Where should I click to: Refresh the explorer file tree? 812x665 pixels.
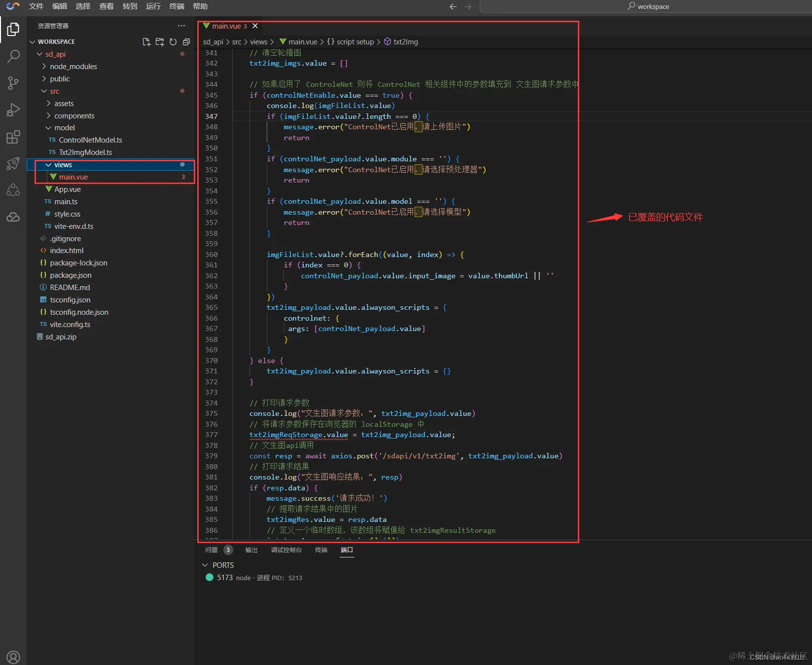coord(173,42)
